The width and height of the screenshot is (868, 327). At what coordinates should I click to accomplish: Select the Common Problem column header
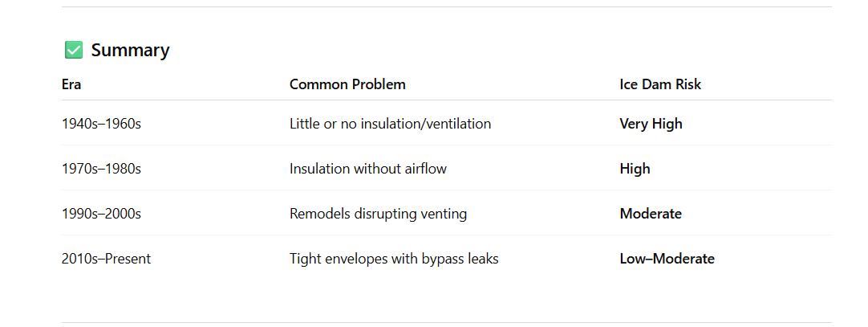pyautogui.click(x=347, y=84)
